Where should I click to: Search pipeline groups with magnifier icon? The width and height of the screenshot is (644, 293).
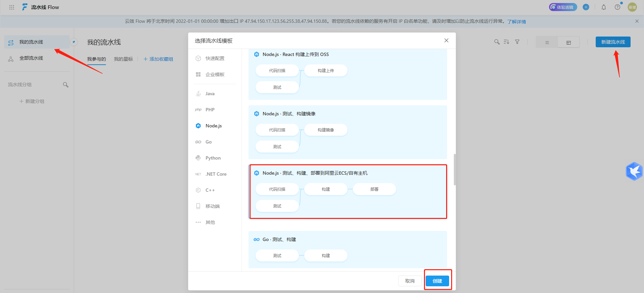(66, 85)
